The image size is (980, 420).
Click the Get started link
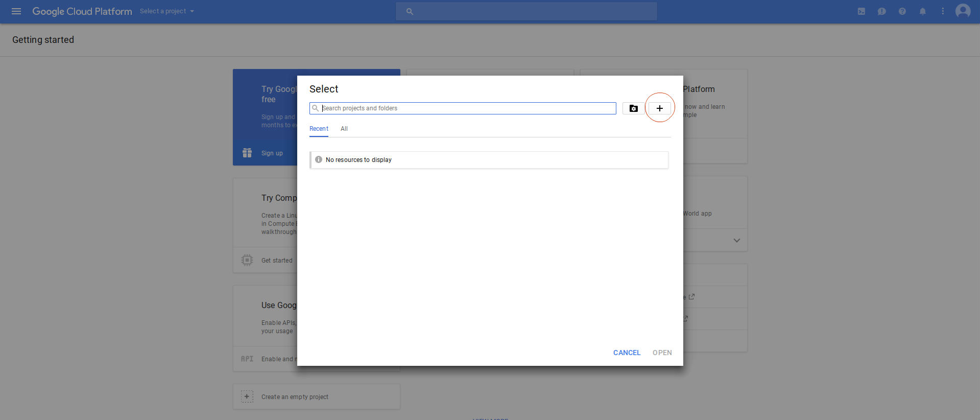[277, 261]
